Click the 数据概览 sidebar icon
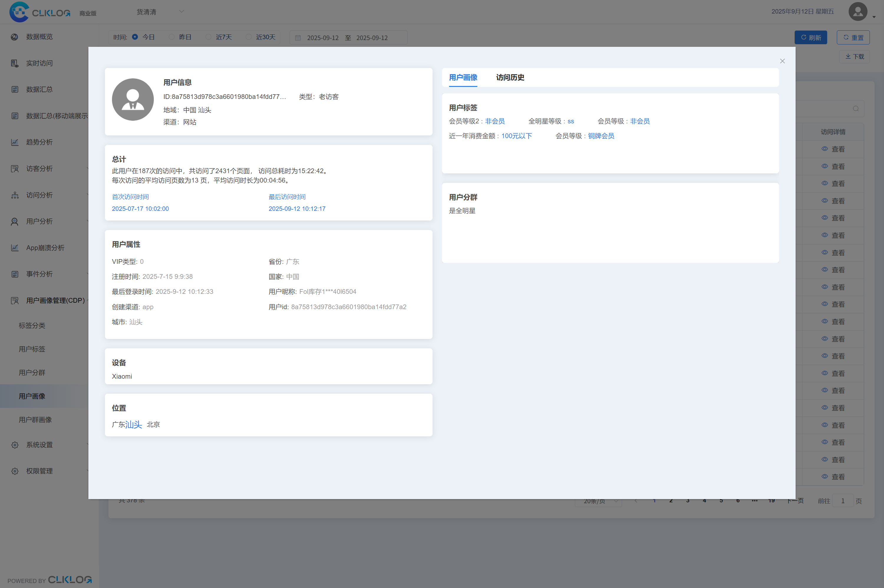Viewport: 884px width, 588px height. (x=15, y=37)
